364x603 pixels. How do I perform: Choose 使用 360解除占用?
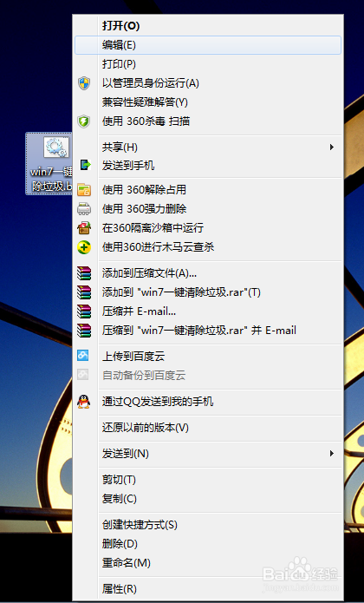(208, 189)
